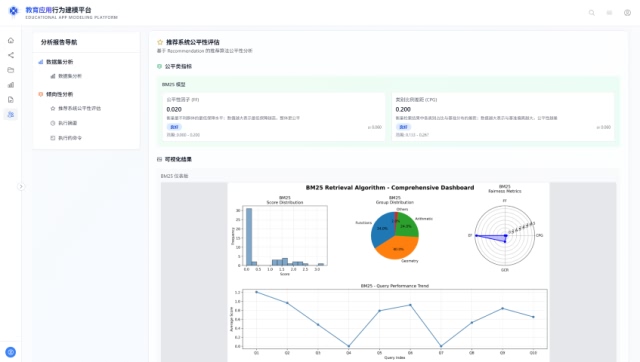Click the platform logo icon
640x362 pixels.
pos(13,11)
